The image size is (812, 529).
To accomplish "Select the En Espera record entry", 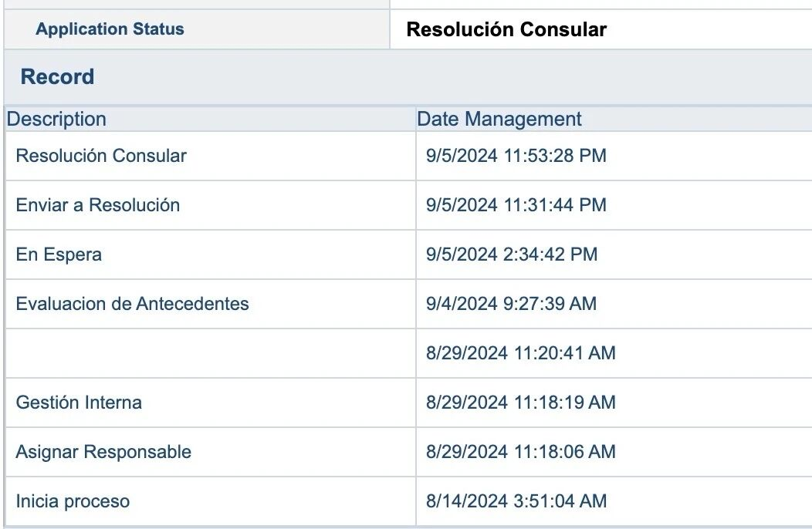I will 59,254.
